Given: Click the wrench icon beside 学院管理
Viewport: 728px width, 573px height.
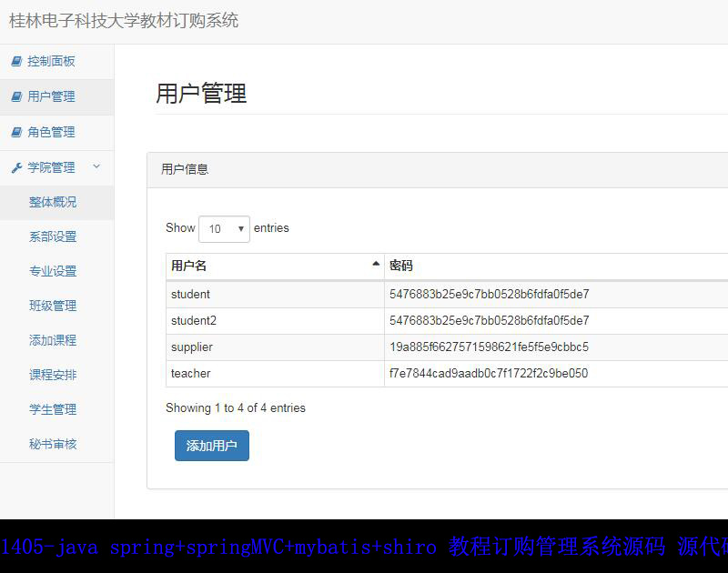Looking at the screenshot, I should 16,167.
